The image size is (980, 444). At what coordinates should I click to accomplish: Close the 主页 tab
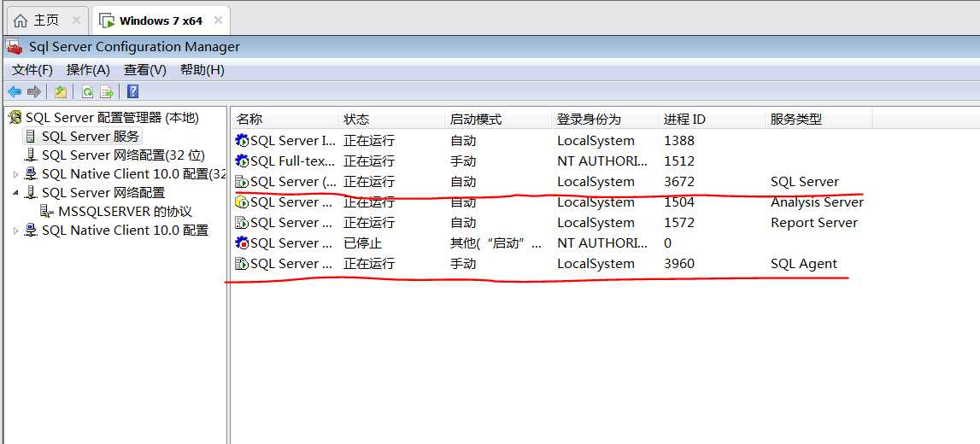point(76,20)
